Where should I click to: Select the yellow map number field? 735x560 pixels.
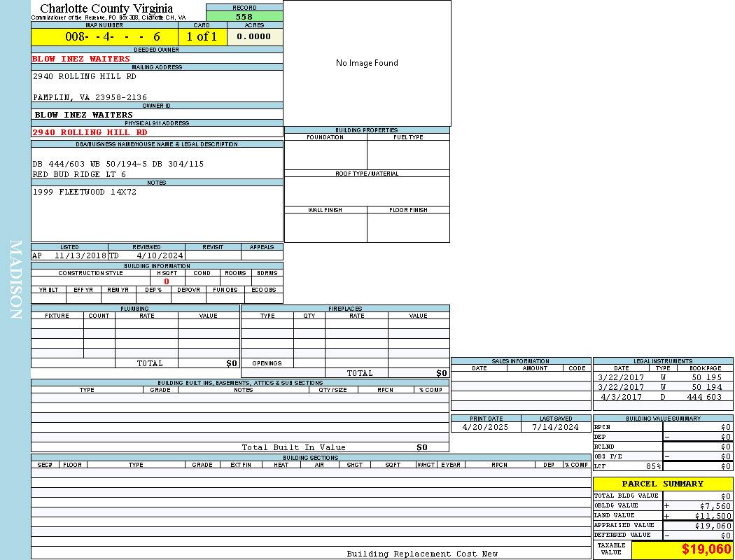point(104,37)
